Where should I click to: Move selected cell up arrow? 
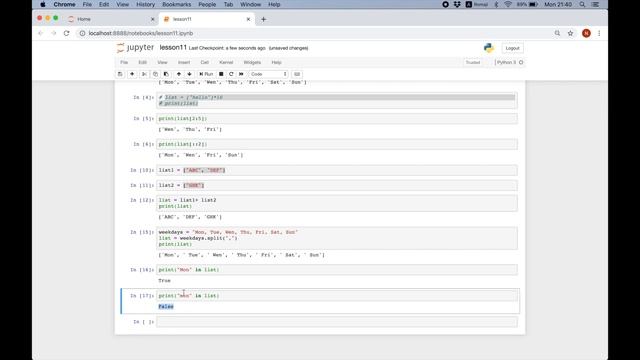pyautogui.click(x=179, y=74)
